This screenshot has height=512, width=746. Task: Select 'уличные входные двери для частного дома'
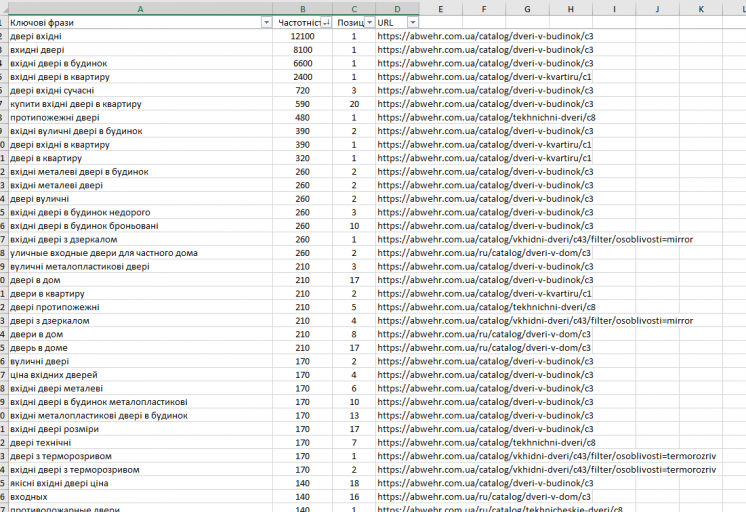pos(140,253)
